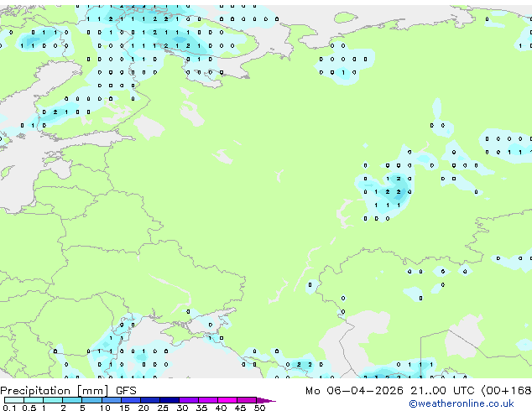Pick the legend swatch between 0.1 and 0.5
Image resolution: width=532 pixels, height=411 pixels.
(x=14, y=400)
